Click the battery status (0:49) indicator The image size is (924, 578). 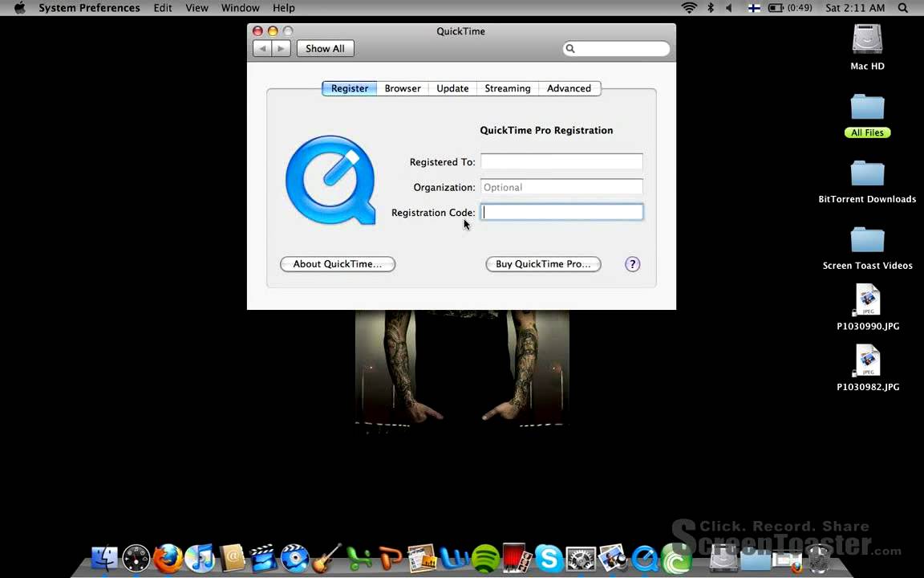tap(790, 8)
